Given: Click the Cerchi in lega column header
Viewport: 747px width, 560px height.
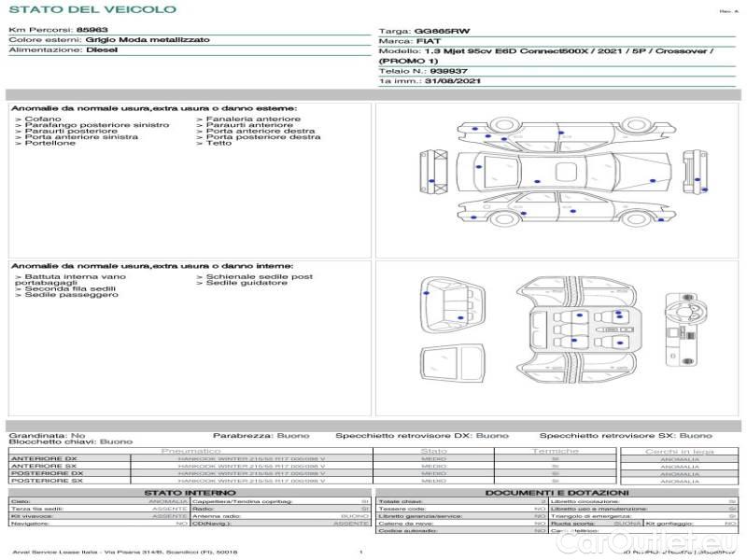Looking at the screenshot, I should tap(679, 450).
